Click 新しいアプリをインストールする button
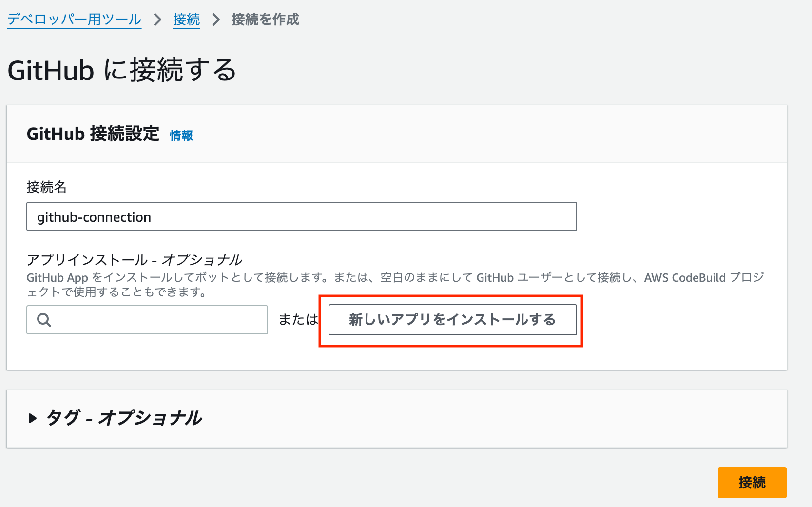This screenshot has height=507, width=812. pos(452,320)
